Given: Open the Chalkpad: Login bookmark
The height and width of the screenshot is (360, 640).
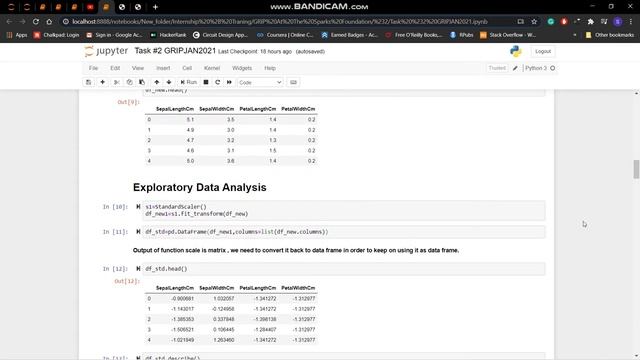Looking at the screenshot, I should 57,35.
